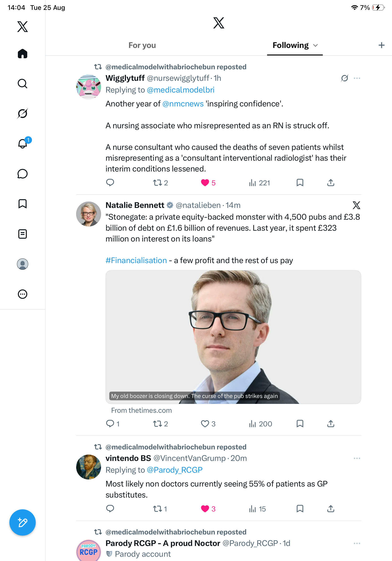This screenshot has height=561, width=392.
Task: Open Grok icon on Wigglytuff's post
Action: pyautogui.click(x=345, y=78)
